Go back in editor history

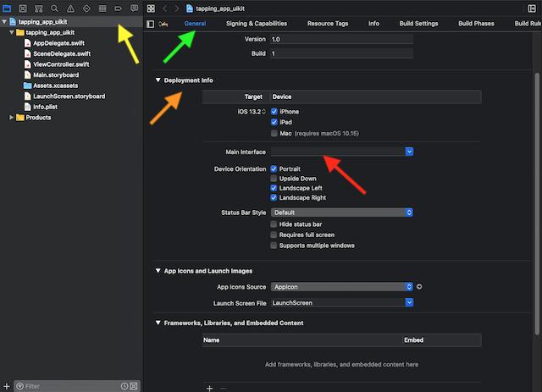165,8
